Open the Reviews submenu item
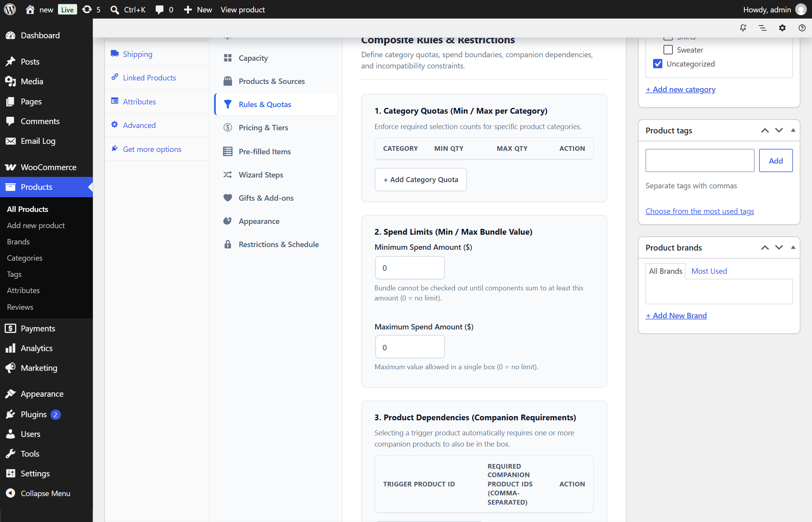The image size is (812, 522). coord(20,307)
